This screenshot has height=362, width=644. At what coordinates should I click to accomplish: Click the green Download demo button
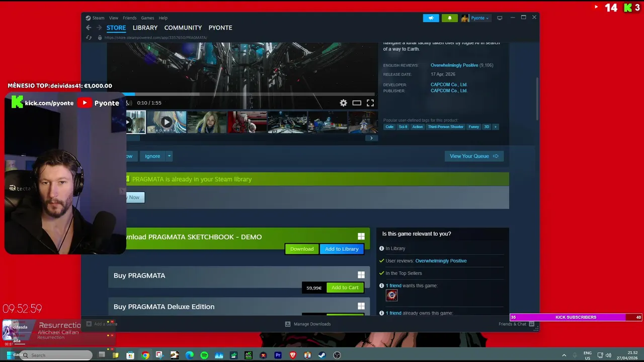point(302,249)
